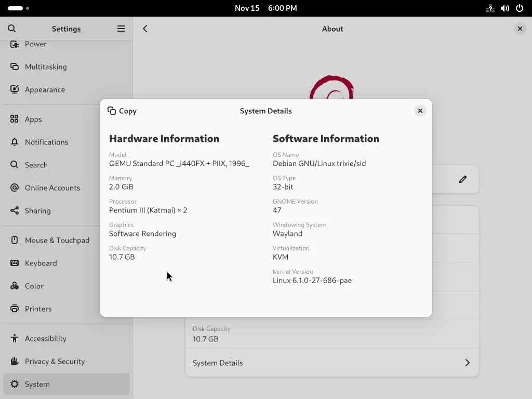This screenshot has height=399, width=532.
Task: Go back using the About back arrow
Action: click(145, 29)
